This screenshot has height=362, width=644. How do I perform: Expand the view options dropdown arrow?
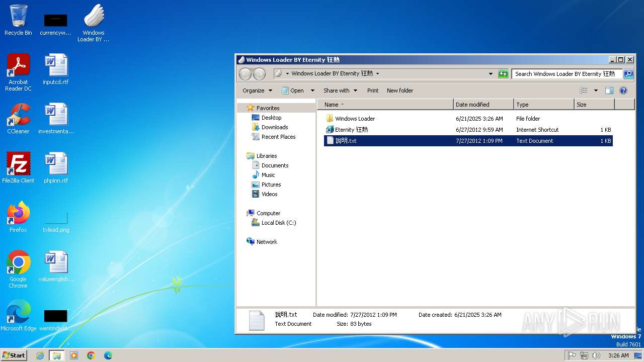tap(596, 90)
